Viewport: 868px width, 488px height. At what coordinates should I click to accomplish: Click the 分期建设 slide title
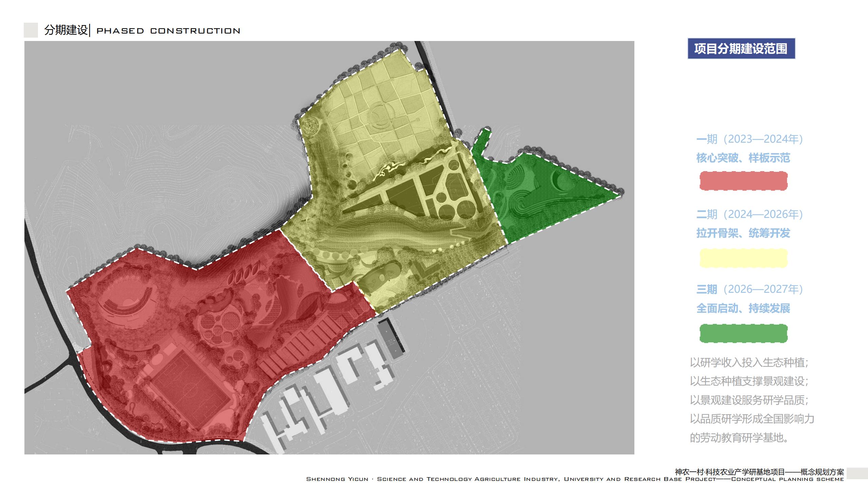[x=66, y=30]
